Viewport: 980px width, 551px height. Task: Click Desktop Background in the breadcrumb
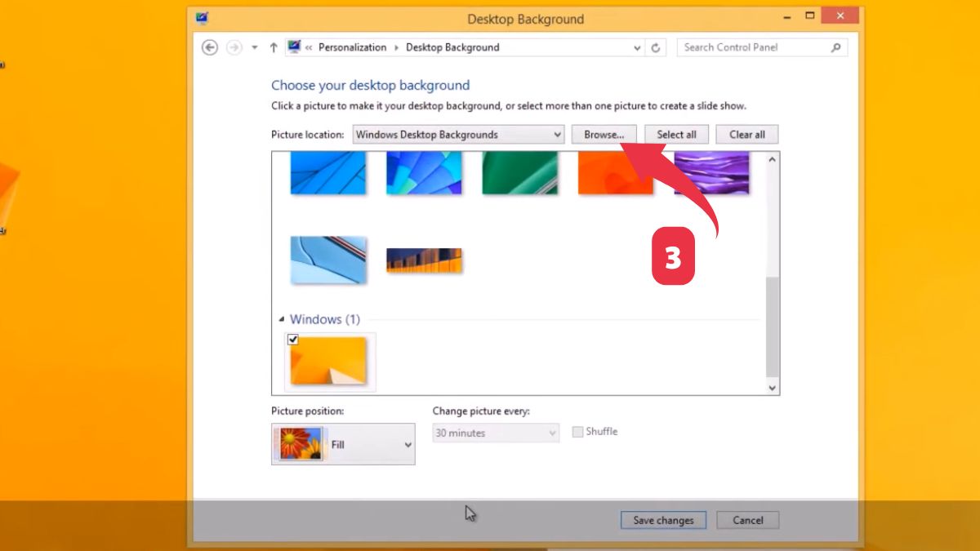[x=452, y=47]
